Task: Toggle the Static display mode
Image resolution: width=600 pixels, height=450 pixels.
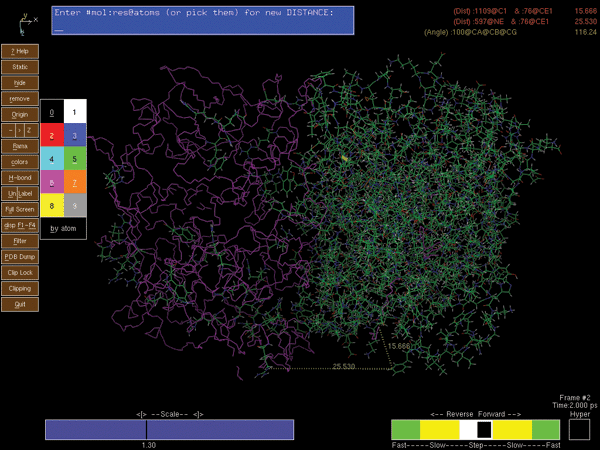Action: [x=20, y=67]
